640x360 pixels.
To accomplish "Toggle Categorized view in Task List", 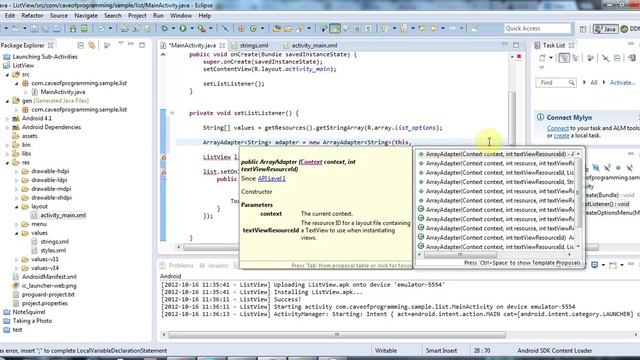I will (x=564, y=58).
